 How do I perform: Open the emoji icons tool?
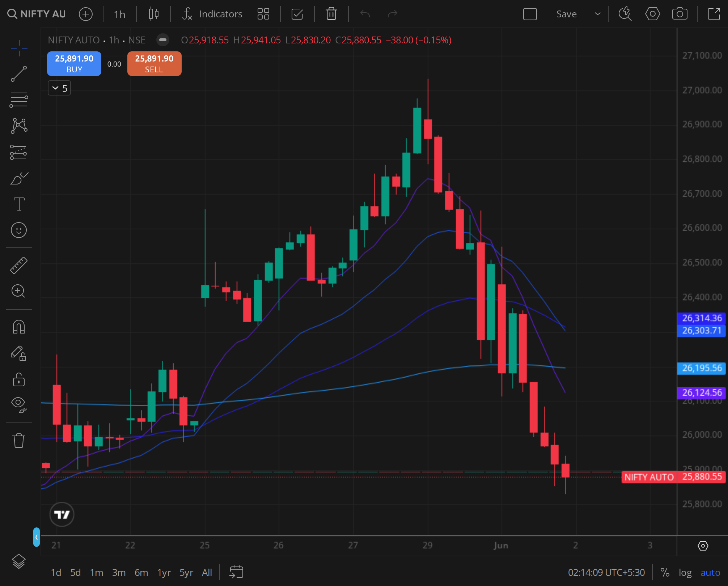[x=19, y=230]
